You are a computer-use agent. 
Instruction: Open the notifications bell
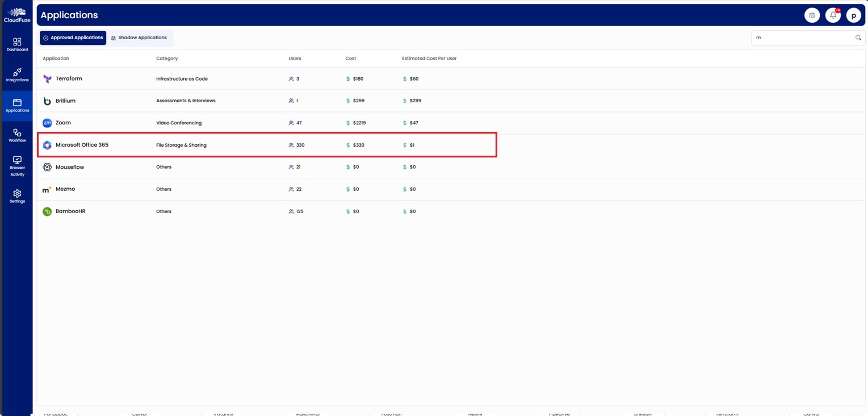point(832,15)
